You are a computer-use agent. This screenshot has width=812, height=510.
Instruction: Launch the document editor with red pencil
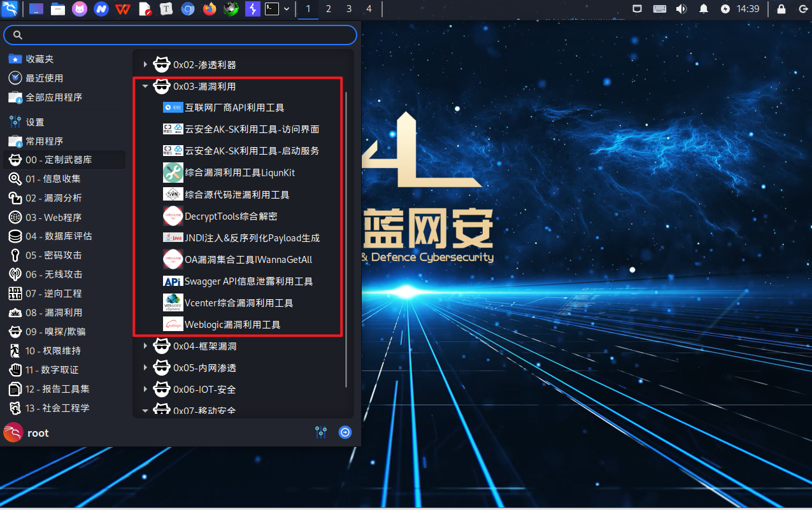pyautogui.click(x=145, y=9)
